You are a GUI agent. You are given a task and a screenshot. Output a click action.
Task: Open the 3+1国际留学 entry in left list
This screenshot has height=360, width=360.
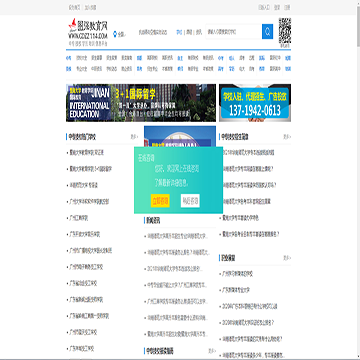coord(91,169)
